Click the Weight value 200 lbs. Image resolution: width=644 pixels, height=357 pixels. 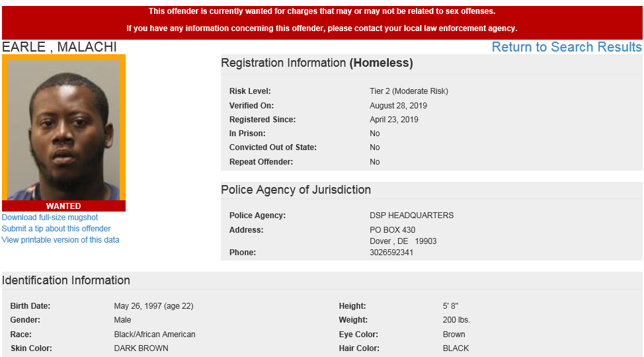pyautogui.click(x=456, y=320)
